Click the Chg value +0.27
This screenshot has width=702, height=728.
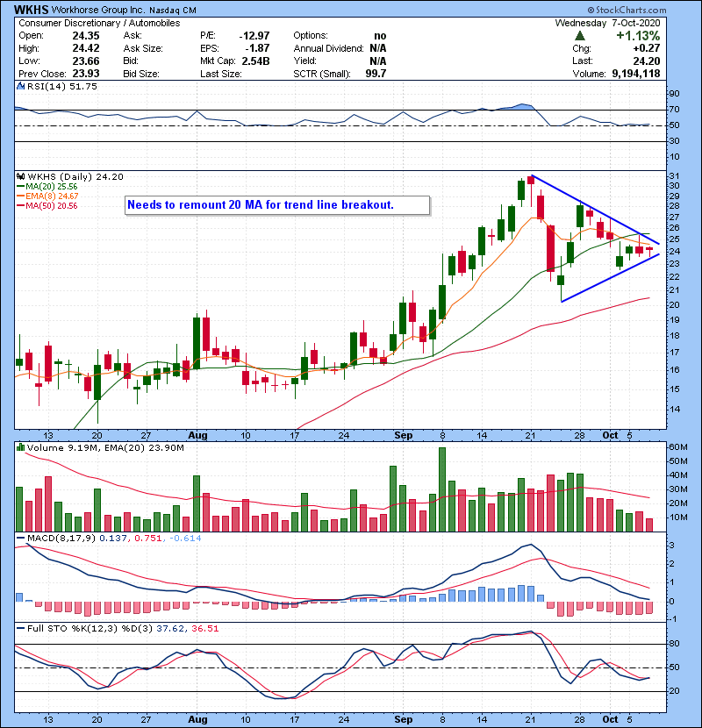coord(647,48)
